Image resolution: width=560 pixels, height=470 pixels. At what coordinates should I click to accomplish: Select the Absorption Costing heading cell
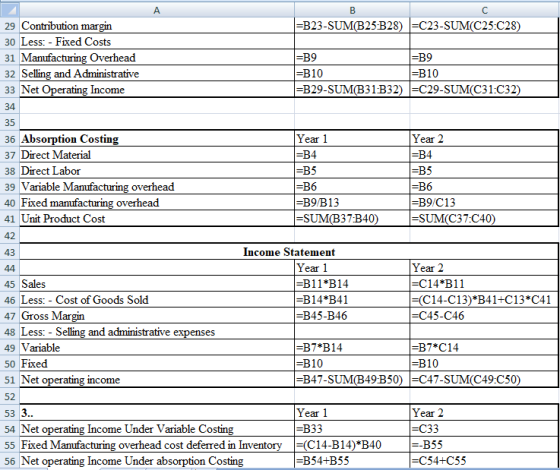[x=157, y=139]
